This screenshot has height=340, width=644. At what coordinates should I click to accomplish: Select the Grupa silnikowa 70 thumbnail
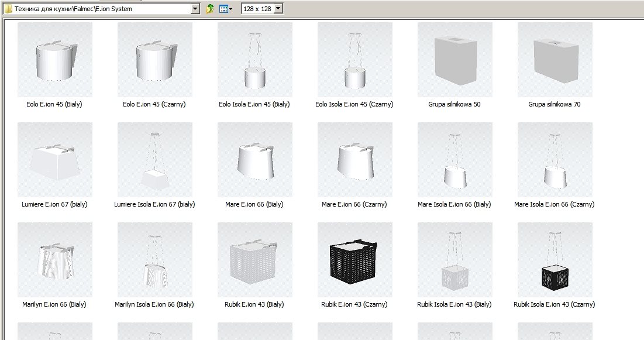[x=555, y=60]
